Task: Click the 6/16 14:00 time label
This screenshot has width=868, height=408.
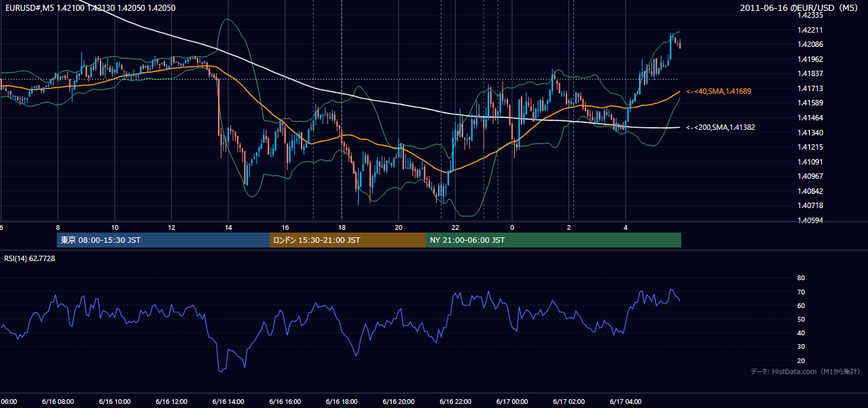Action: point(228,401)
